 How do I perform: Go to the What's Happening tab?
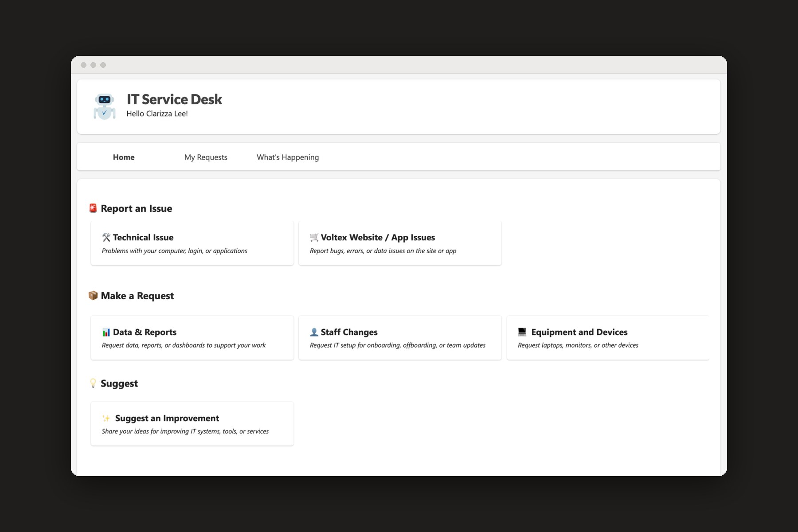[288, 157]
